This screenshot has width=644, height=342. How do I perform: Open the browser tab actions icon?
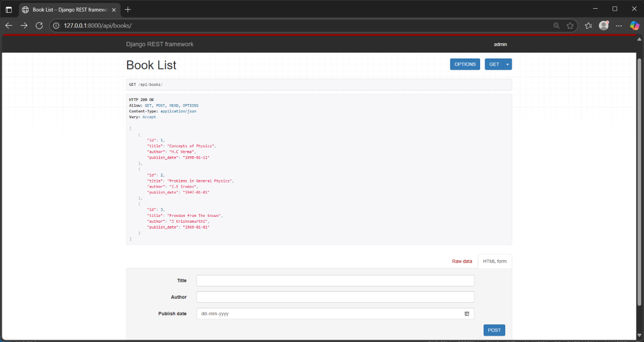coord(9,9)
